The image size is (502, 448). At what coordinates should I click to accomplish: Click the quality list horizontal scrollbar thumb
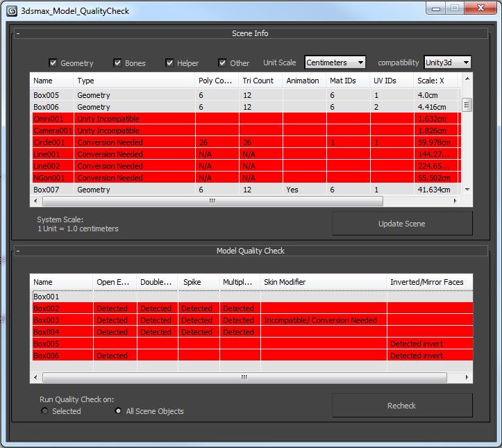click(244, 377)
